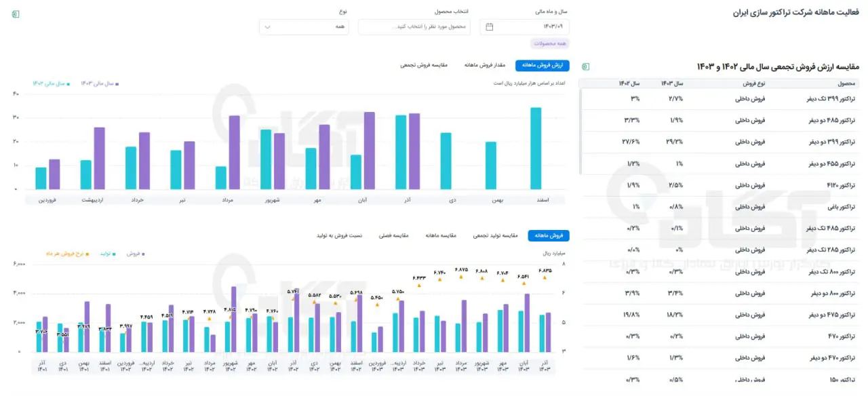Click the آبان purple bar in top chart
Viewport: 868px width, 407px height.
click(370, 151)
